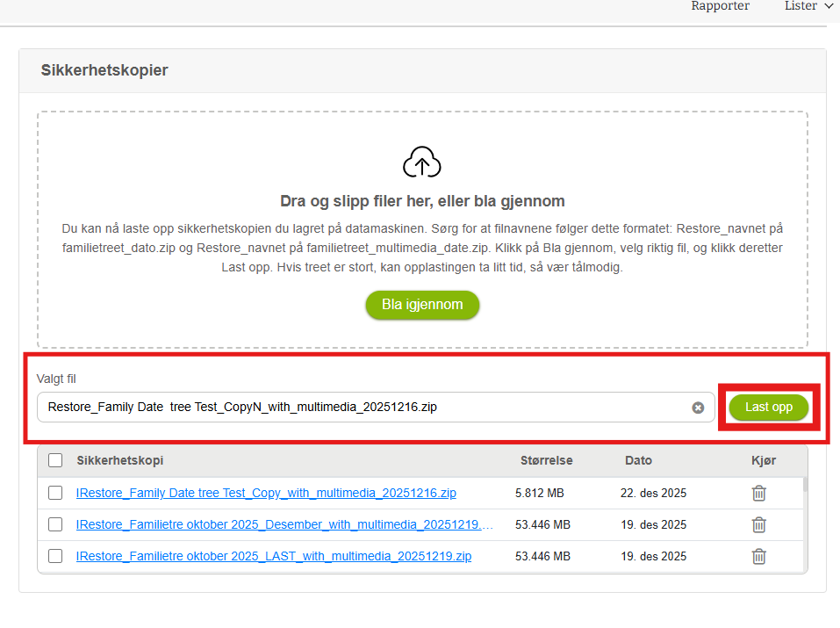Select checkbox for Familietre oktober 2025_Desember backup

coord(55,525)
